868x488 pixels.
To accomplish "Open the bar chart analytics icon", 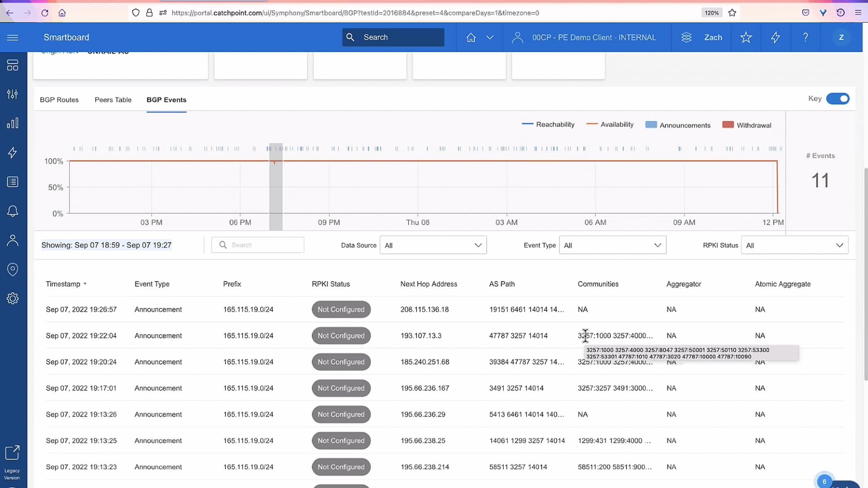I will (13, 123).
